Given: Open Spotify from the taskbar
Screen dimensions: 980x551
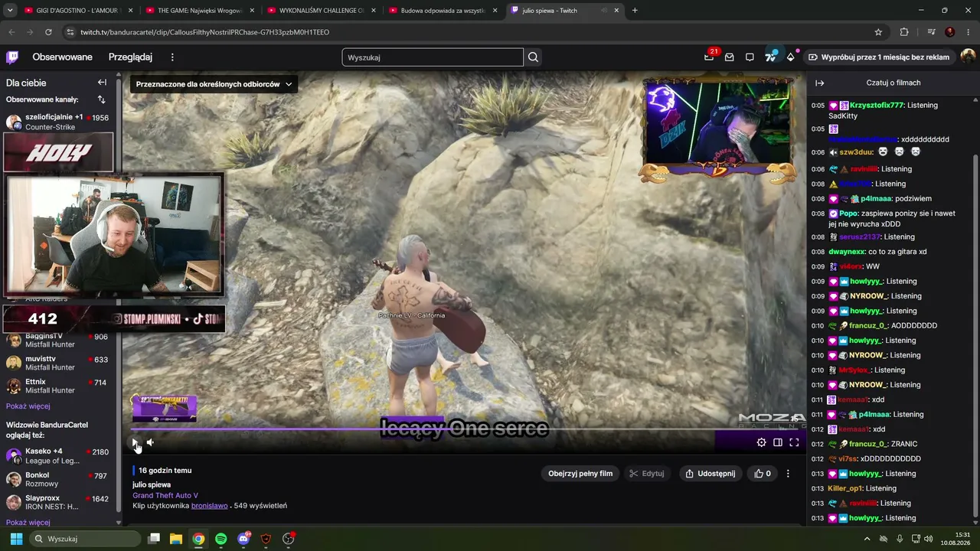Looking at the screenshot, I should (x=221, y=539).
